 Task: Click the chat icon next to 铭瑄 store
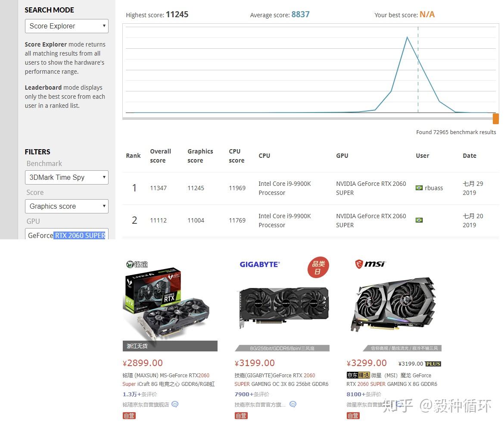(175, 404)
